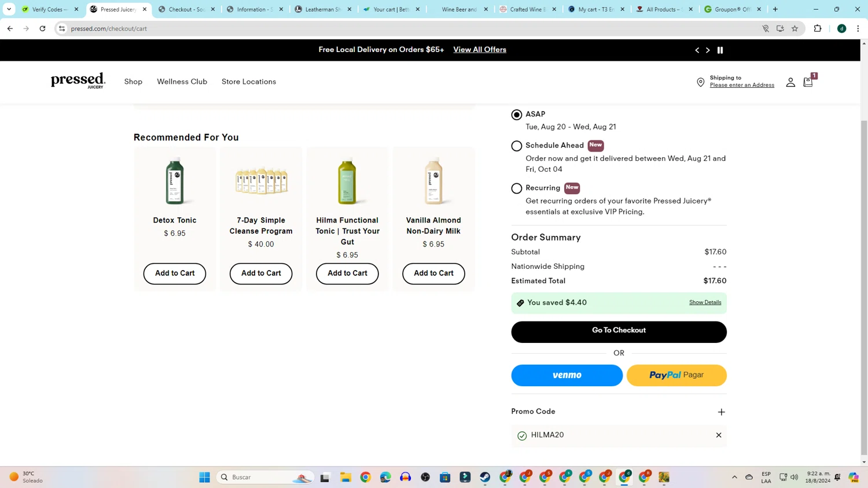Open browser extensions puzzle icon
This screenshot has width=868, height=488.
[x=818, y=28]
